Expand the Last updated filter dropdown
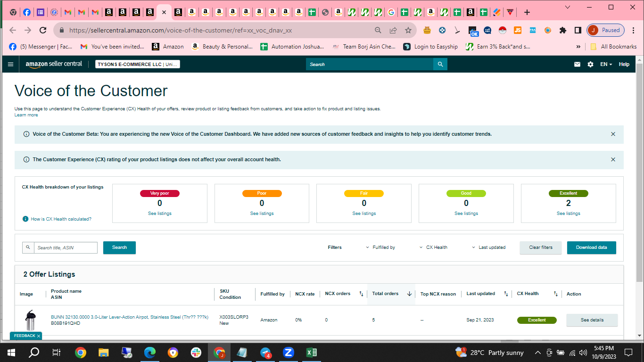This screenshot has height=362, width=644. [x=488, y=247]
